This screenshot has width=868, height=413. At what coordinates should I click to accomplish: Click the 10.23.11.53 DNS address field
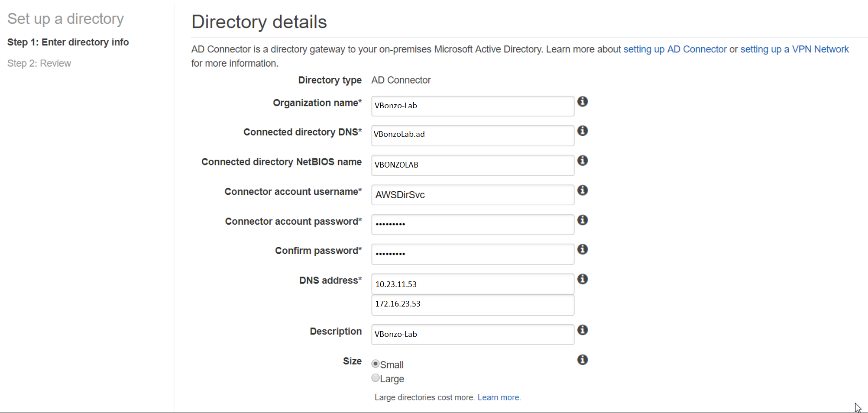pos(472,284)
